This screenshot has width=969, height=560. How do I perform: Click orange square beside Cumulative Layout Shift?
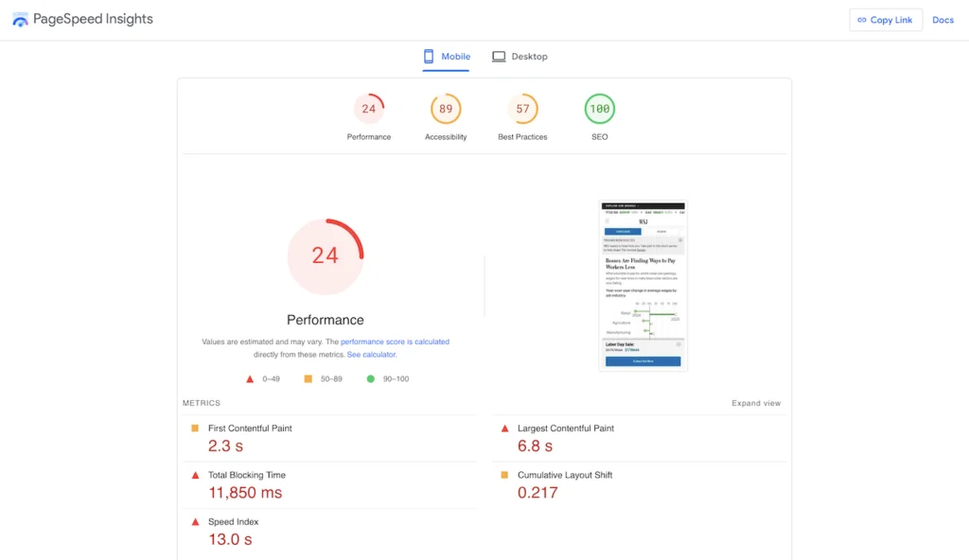coord(504,475)
